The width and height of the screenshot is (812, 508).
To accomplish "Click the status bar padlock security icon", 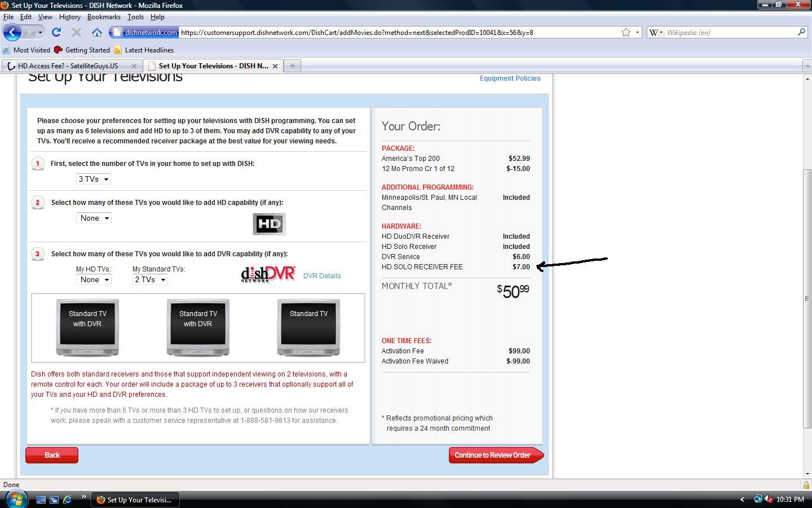I will [x=806, y=485].
